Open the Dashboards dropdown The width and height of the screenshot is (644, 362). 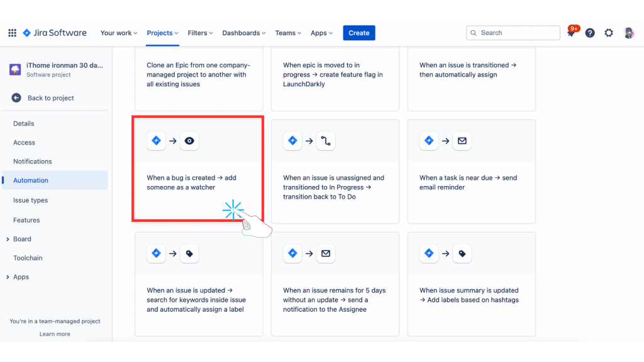coord(244,33)
